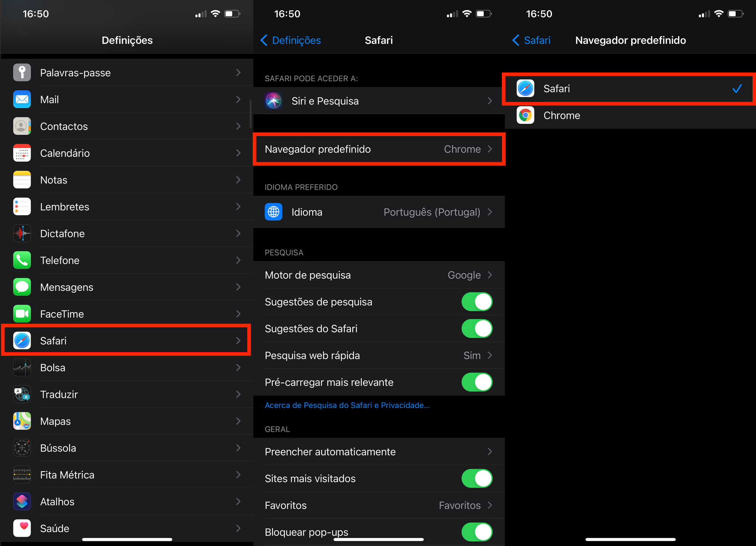Tap the Mapas app icon
This screenshot has width=756, height=546.
(x=22, y=421)
